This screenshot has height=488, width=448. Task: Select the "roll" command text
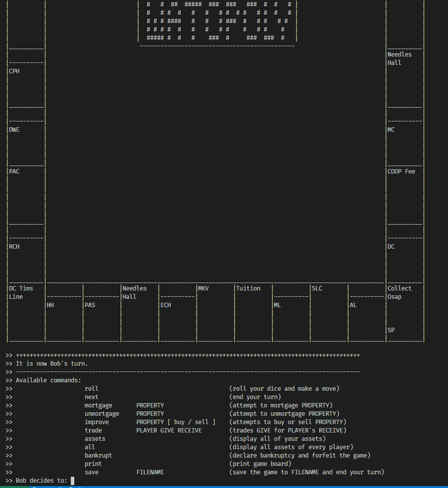click(x=91, y=389)
